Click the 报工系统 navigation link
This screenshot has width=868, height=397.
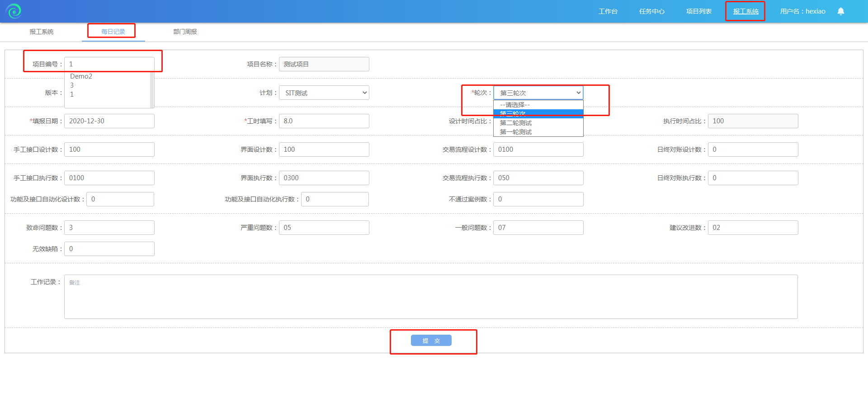coord(745,11)
